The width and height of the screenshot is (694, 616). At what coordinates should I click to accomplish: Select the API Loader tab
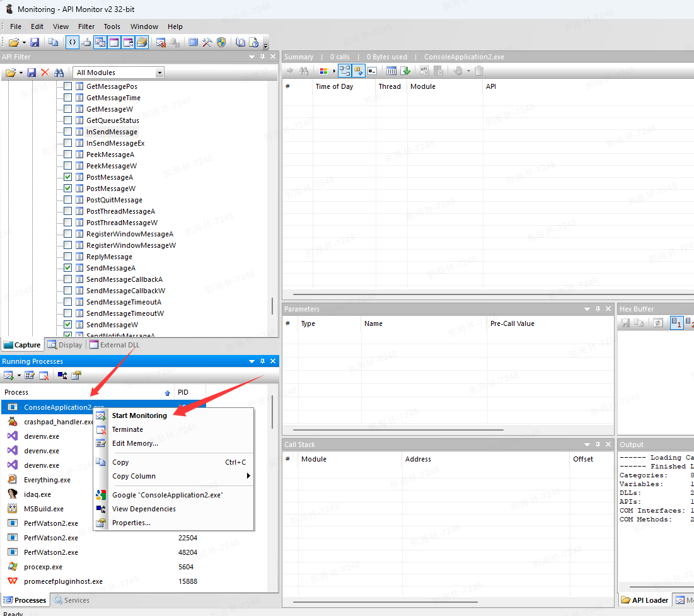(x=645, y=600)
